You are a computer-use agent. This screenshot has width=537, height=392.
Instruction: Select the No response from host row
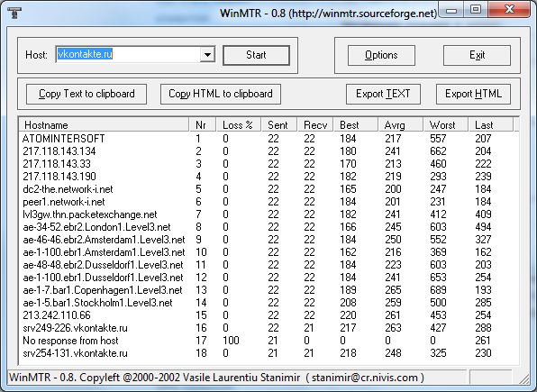point(268,341)
